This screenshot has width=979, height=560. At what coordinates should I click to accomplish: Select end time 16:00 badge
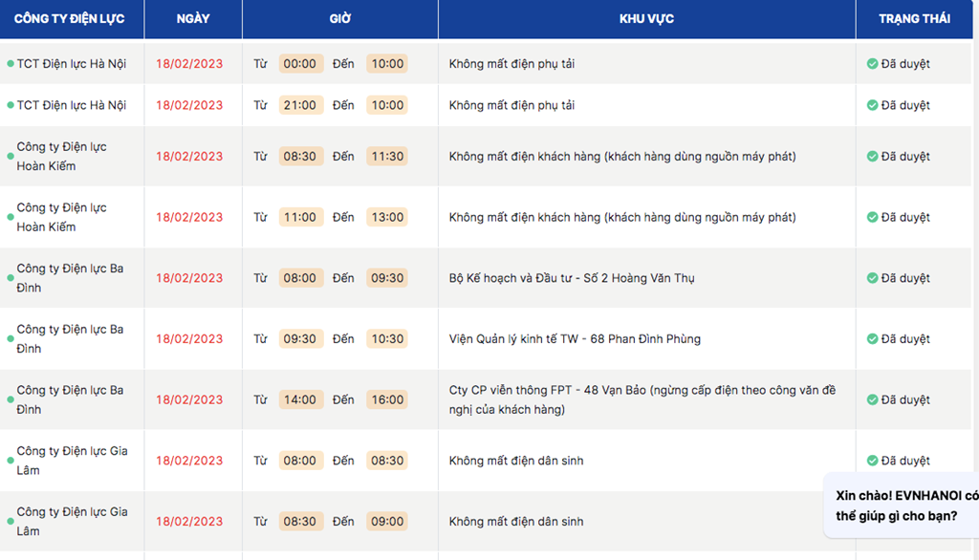tap(387, 399)
